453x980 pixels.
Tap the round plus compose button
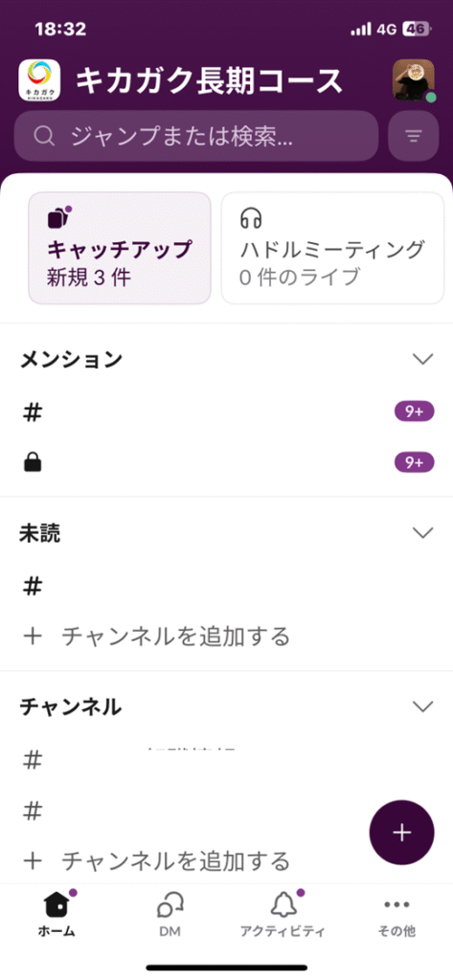(401, 833)
